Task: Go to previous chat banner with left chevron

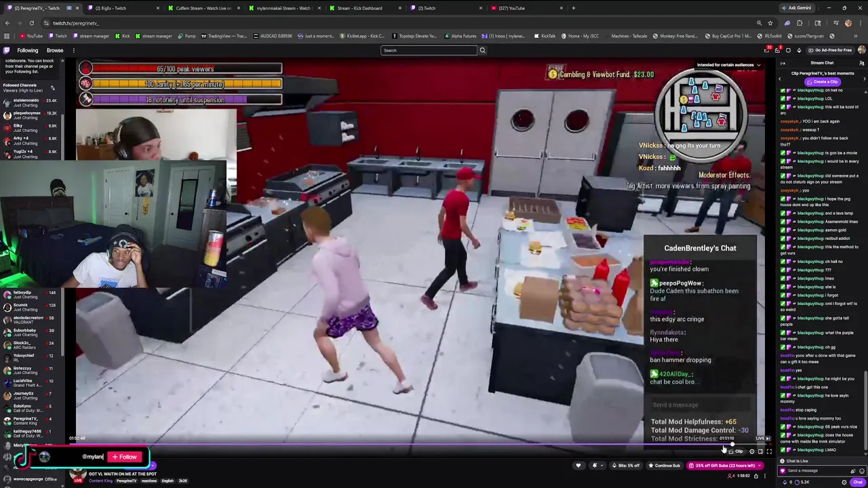Action: pyautogui.click(x=779, y=78)
